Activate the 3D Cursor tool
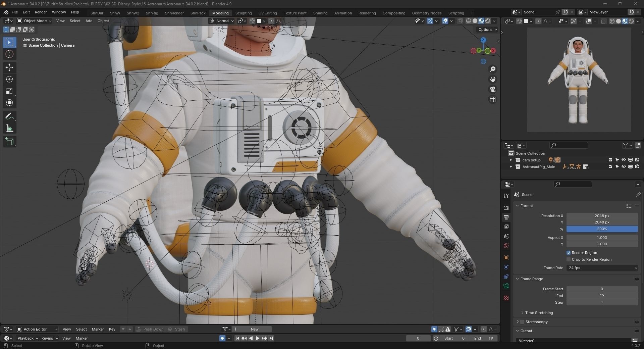Viewport: 644px width, 349px height. (x=9, y=54)
